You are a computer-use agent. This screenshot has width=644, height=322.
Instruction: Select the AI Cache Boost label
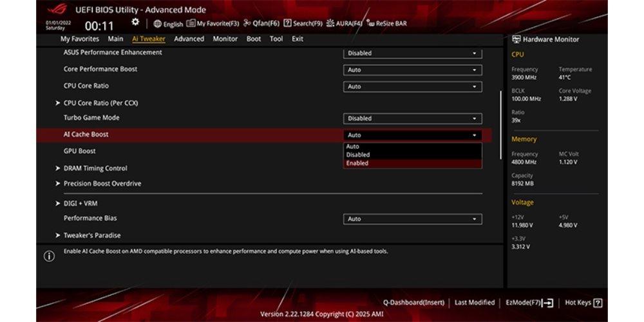point(86,135)
